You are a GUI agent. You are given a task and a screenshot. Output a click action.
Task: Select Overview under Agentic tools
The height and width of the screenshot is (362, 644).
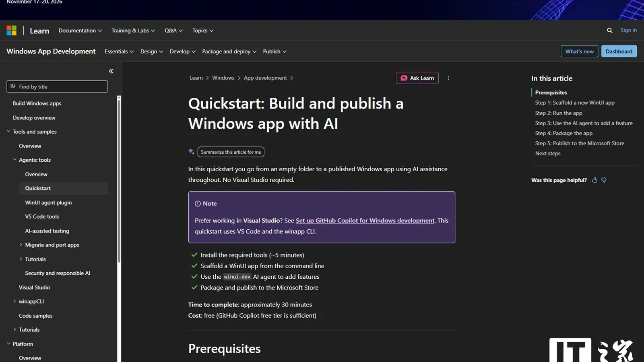(x=36, y=174)
